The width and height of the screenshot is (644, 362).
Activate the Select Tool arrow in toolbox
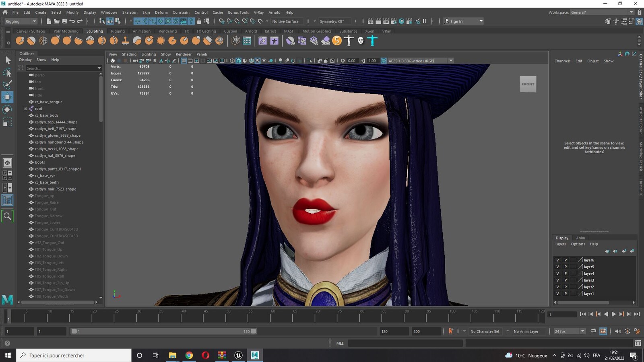point(8,60)
